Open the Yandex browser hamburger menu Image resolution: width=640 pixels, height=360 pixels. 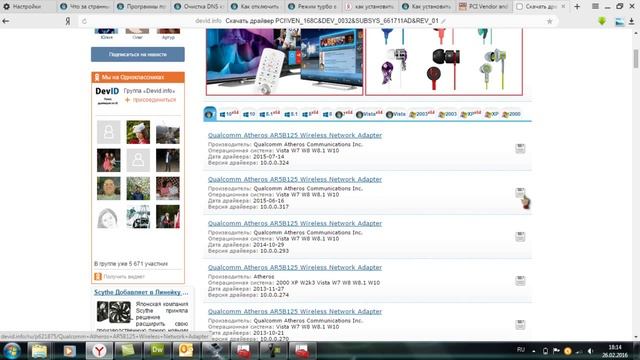coord(596,7)
